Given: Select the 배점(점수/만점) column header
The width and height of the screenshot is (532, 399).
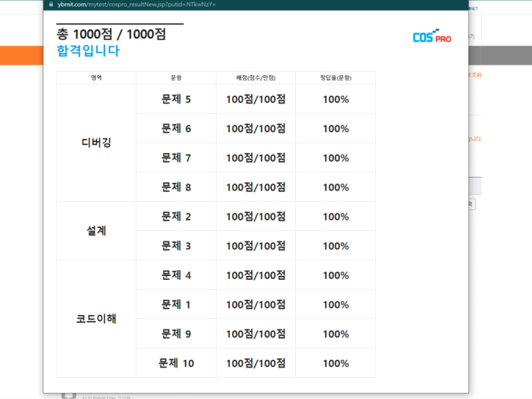Looking at the screenshot, I should pos(254,76).
